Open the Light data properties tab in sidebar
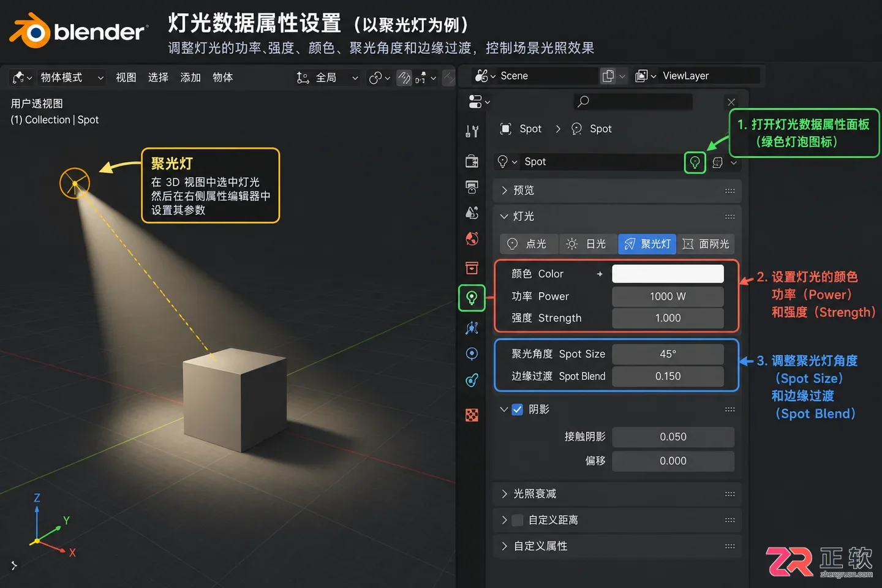Image resolution: width=882 pixels, height=588 pixels. [472, 298]
